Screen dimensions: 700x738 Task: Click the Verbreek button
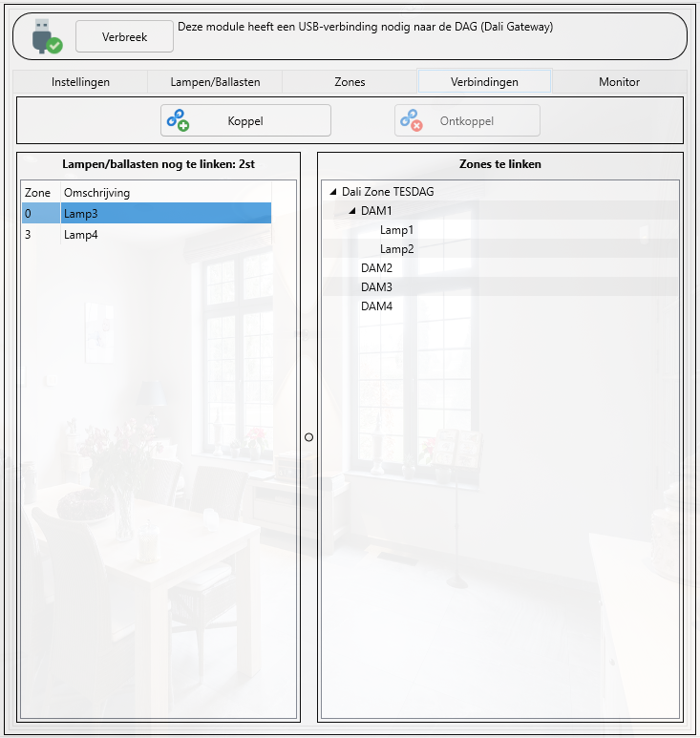(x=124, y=36)
